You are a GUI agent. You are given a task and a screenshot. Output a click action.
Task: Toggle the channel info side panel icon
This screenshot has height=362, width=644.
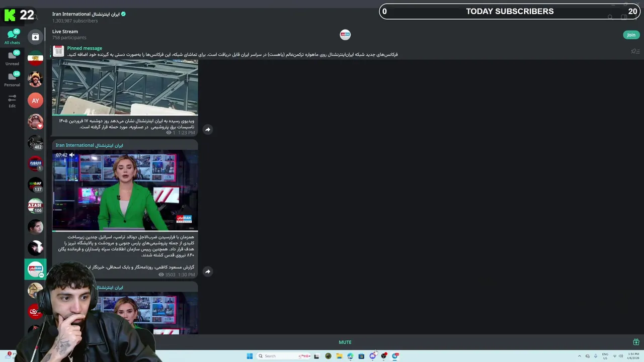[x=624, y=17]
